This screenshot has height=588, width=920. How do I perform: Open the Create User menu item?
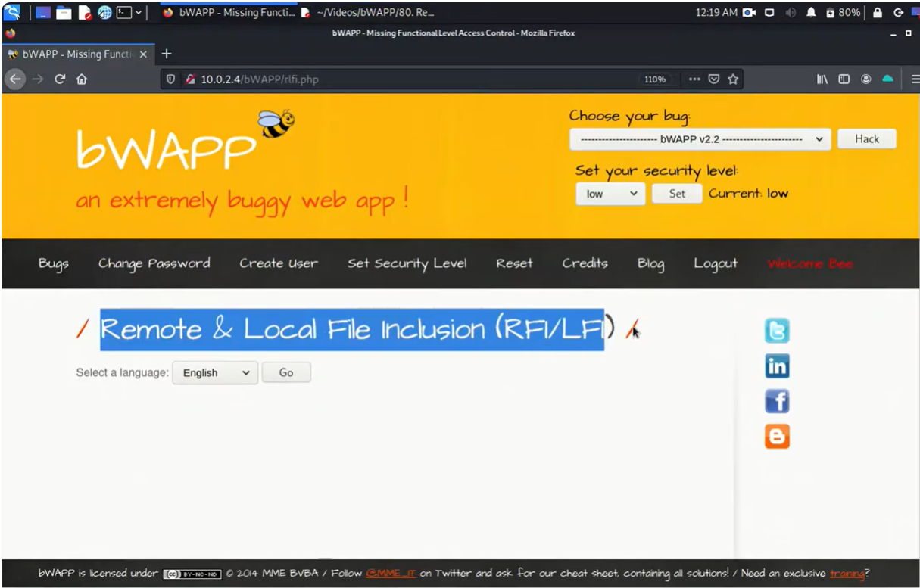click(x=279, y=263)
